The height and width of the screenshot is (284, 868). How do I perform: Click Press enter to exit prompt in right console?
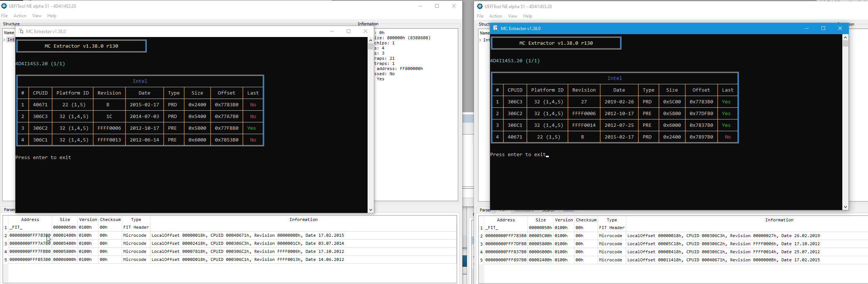tap(518, 154)
